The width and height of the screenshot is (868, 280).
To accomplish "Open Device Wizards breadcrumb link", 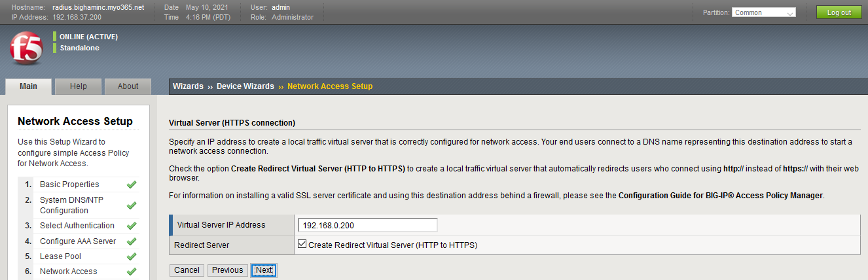I will click(245, 86).
